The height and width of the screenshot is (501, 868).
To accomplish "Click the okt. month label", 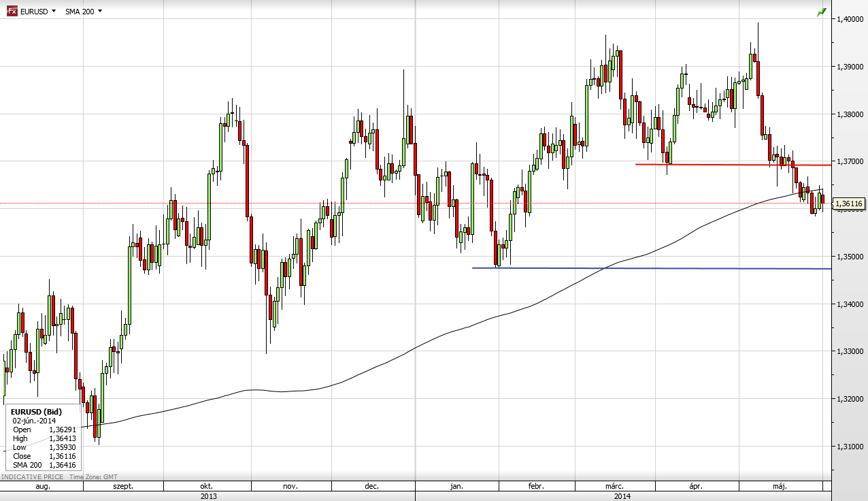I will coord(207,487).
